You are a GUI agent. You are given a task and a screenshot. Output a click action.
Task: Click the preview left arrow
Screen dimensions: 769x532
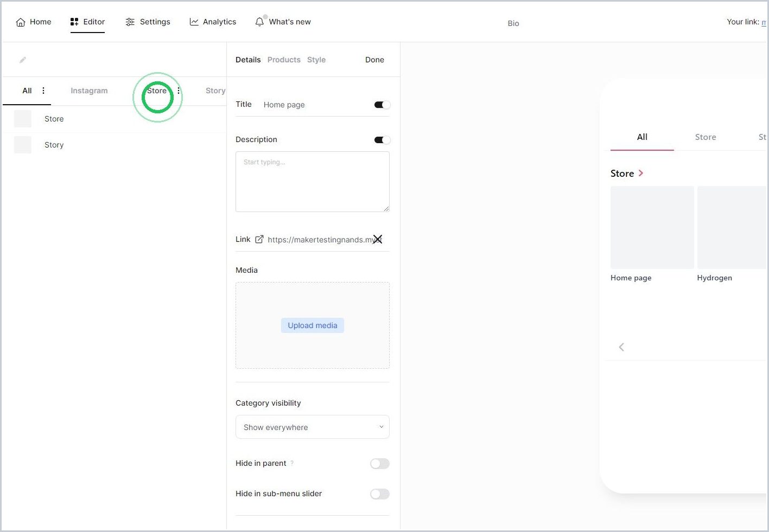621,347
